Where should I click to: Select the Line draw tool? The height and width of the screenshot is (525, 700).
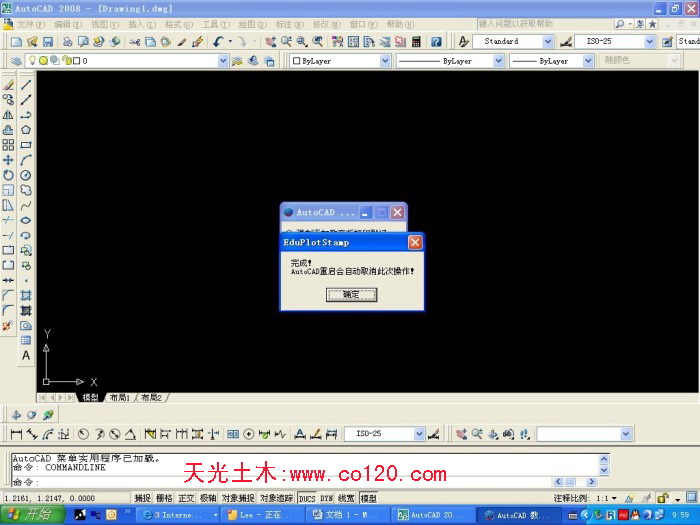click(26, 85)
